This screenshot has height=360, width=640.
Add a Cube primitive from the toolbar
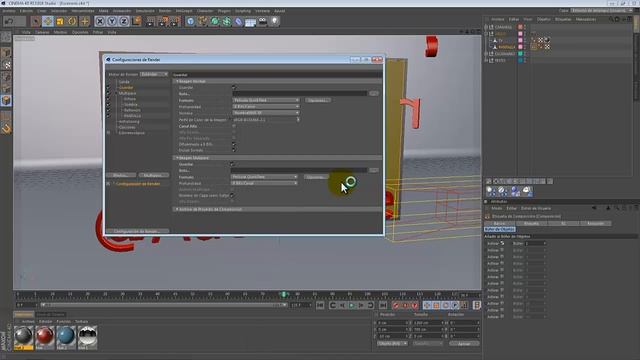point(190,21)
